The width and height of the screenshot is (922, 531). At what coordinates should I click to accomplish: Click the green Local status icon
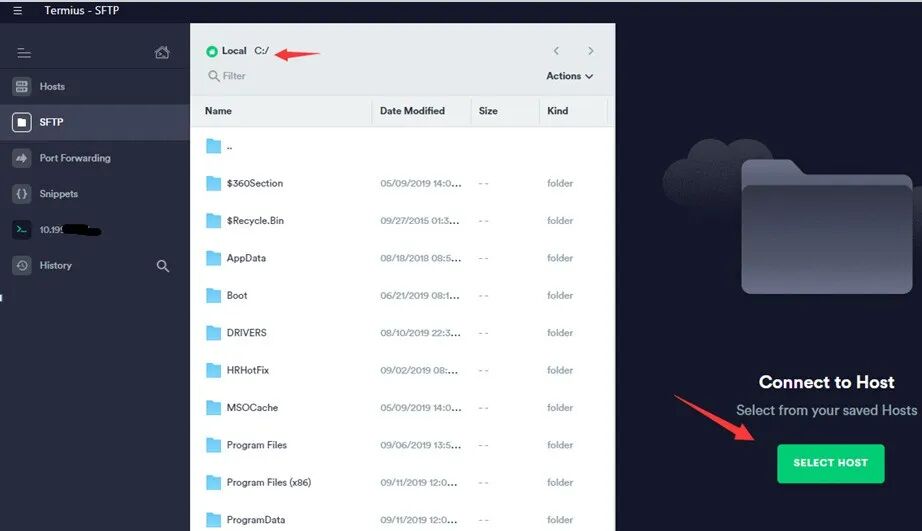212,51
